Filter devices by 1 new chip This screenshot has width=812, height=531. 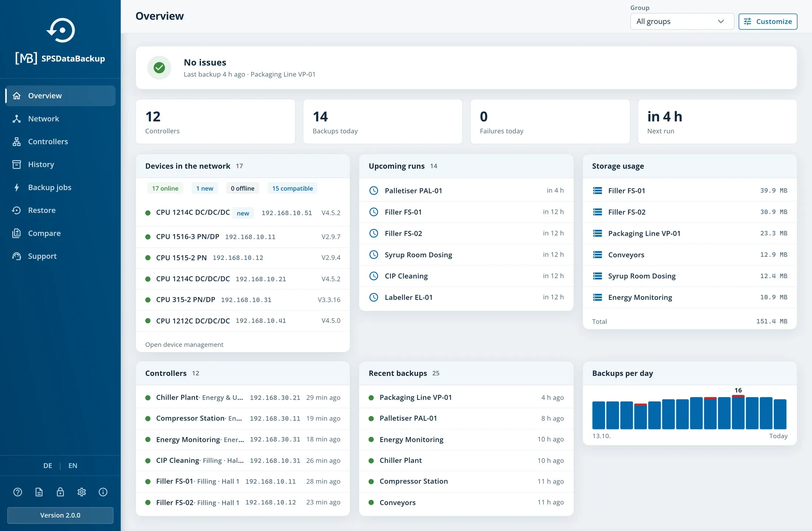click(205, 188)
